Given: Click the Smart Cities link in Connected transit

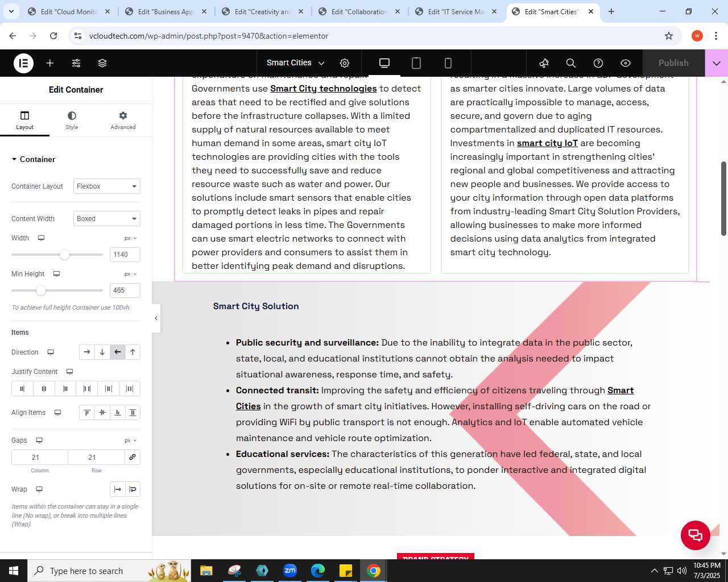Looking at the screenshot, I should pyautogui.click(x=621, y=390).
